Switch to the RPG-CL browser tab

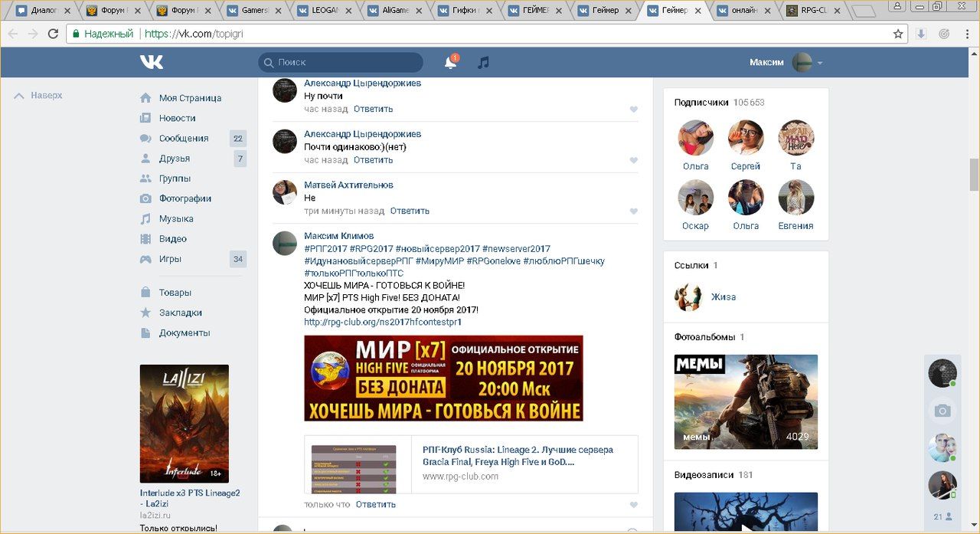815,11
